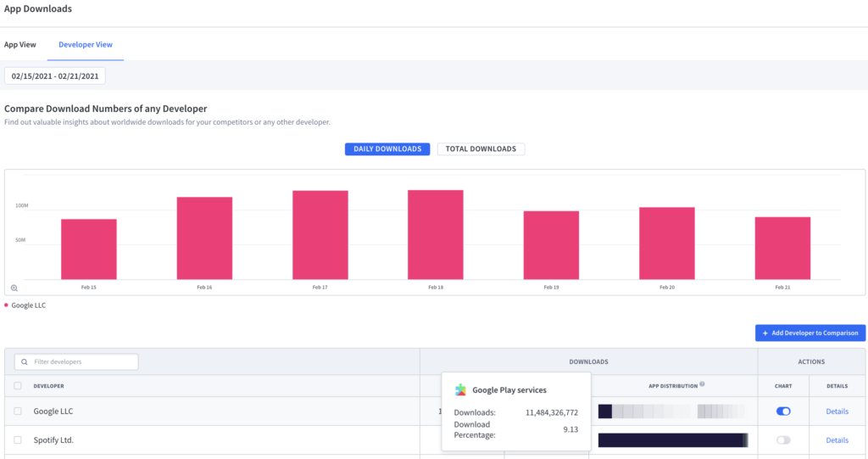
Task: Click the Google LLC chart legend label
Action: (29, 305)
